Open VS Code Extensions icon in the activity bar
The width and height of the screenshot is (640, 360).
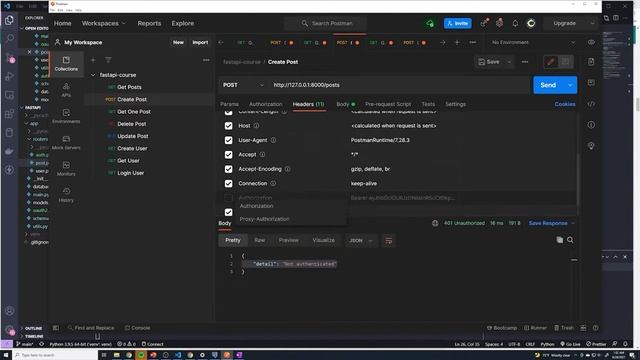pyautogui.click(x=9, y=114)
